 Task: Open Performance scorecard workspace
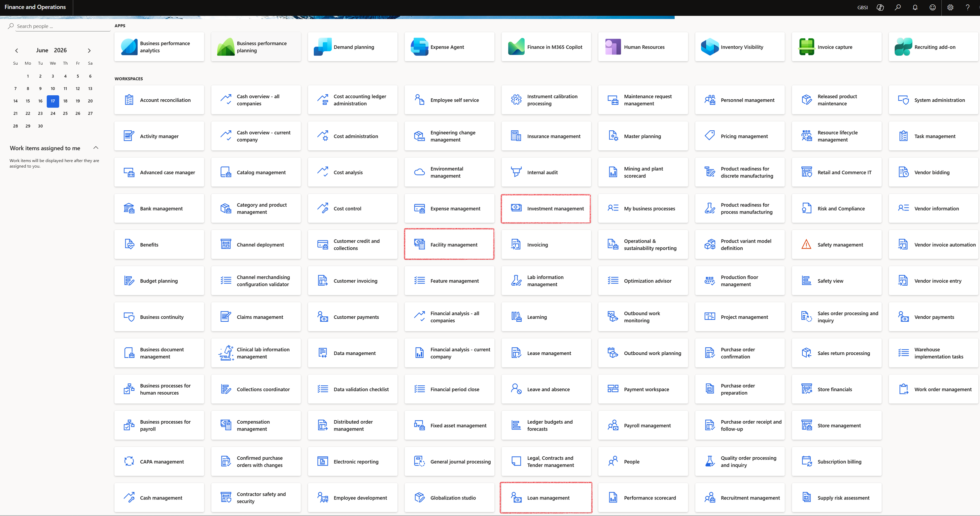click(643, 498)
